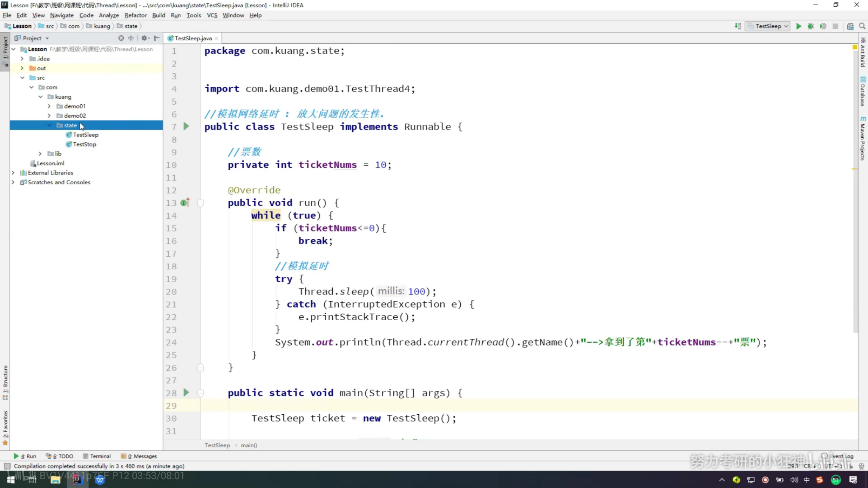Image resolution: width=868 pixels, height=488 pixels.
Task: Open the TestSleep run configuration dropdown
Action: click(768, 26)
